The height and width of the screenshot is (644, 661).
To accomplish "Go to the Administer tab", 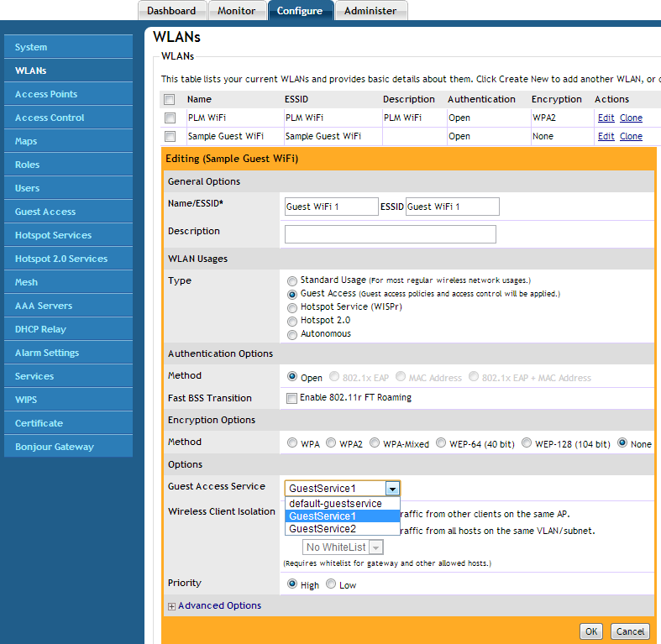I will click(x=370, y=11).
